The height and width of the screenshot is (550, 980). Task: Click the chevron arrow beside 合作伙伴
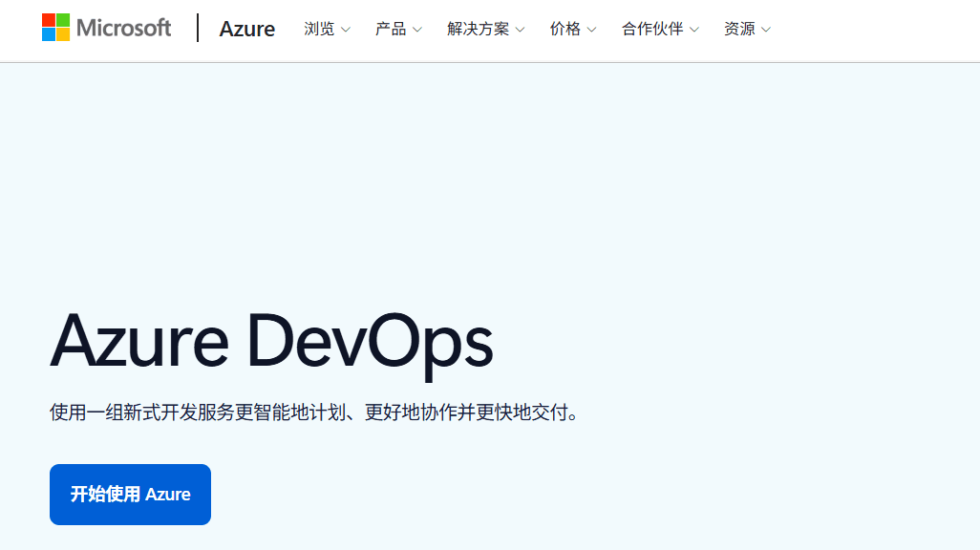(x=694, y=30)
